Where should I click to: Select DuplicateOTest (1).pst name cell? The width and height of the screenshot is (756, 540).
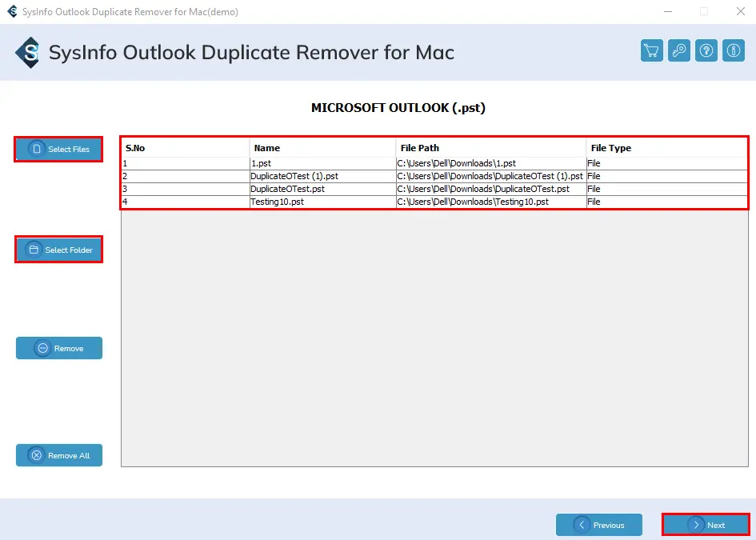[322, 176]
